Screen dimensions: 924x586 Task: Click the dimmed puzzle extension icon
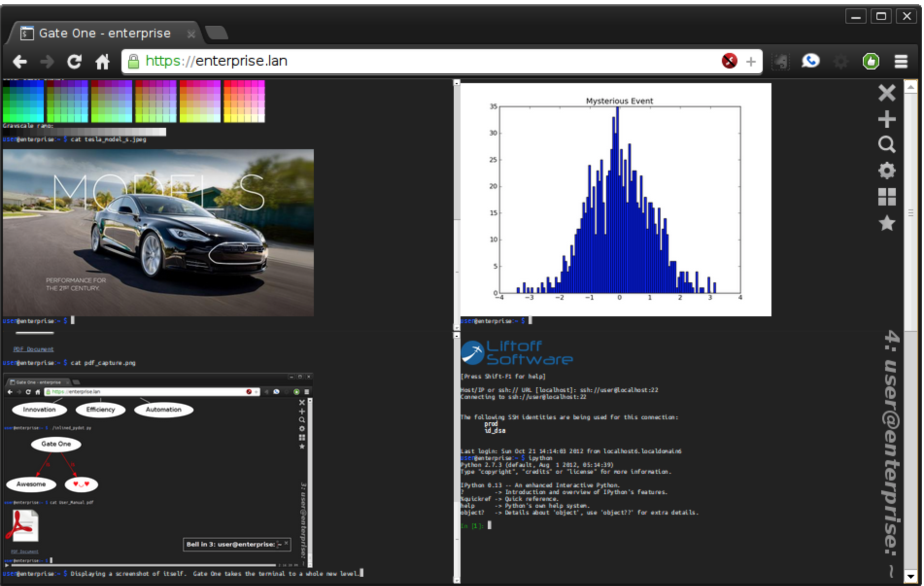point(781,61)
